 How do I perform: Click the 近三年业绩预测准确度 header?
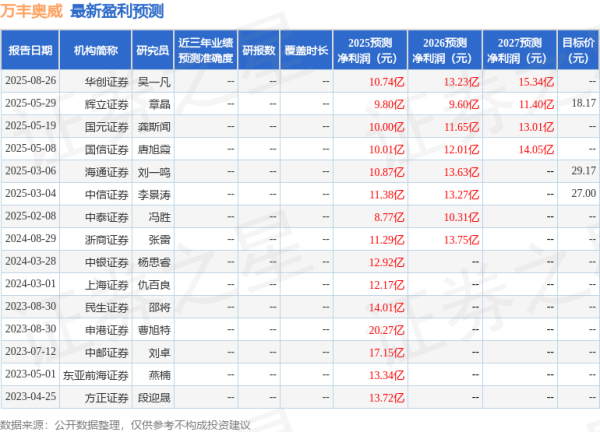[206, 50]
